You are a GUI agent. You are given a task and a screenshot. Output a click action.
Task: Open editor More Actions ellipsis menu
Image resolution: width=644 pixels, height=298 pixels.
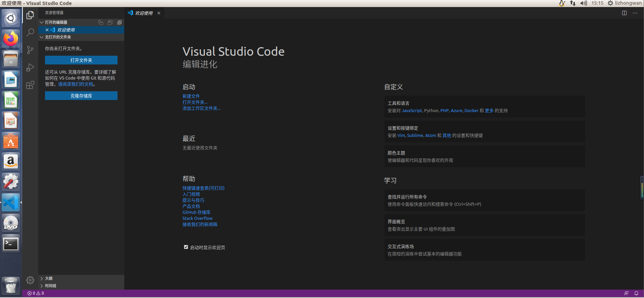click(x=635, y=13)
